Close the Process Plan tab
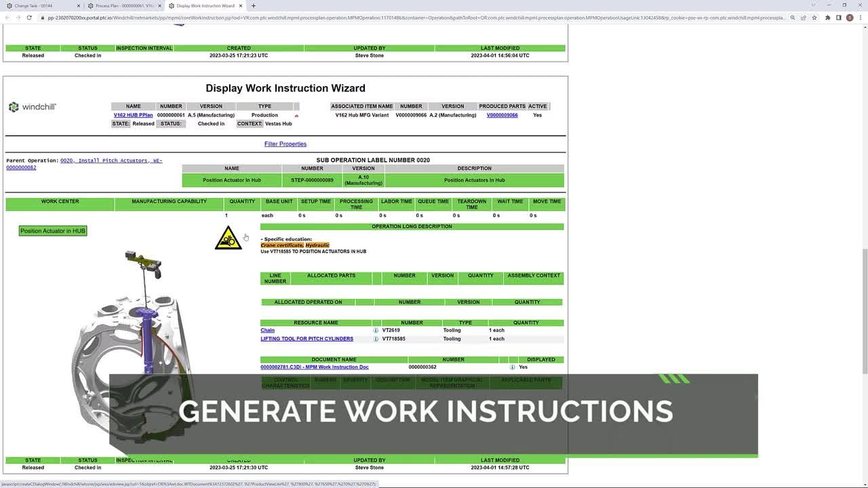 pos(159,5)
